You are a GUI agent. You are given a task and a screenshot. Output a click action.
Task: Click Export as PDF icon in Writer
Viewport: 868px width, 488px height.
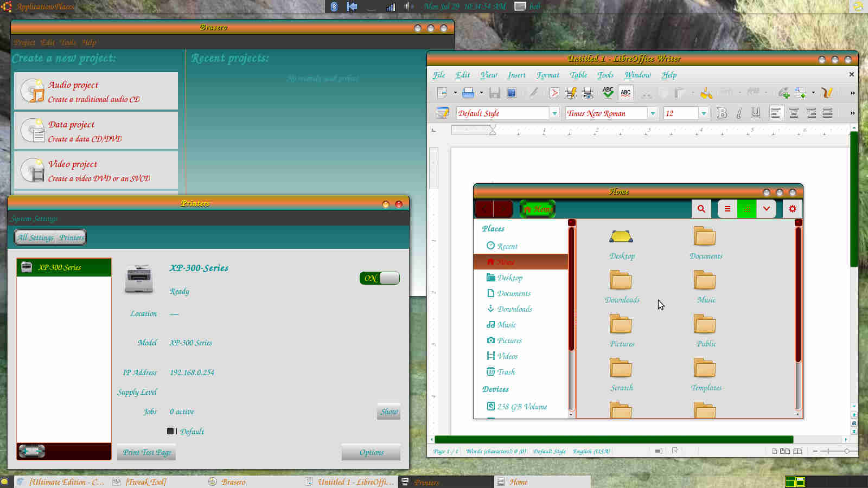[x=554, y=93]
